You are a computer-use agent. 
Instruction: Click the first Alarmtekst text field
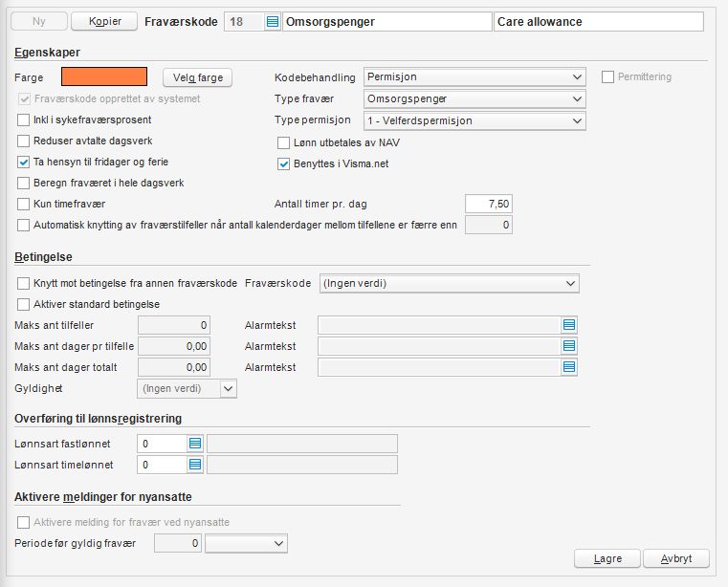click(440, 325)
